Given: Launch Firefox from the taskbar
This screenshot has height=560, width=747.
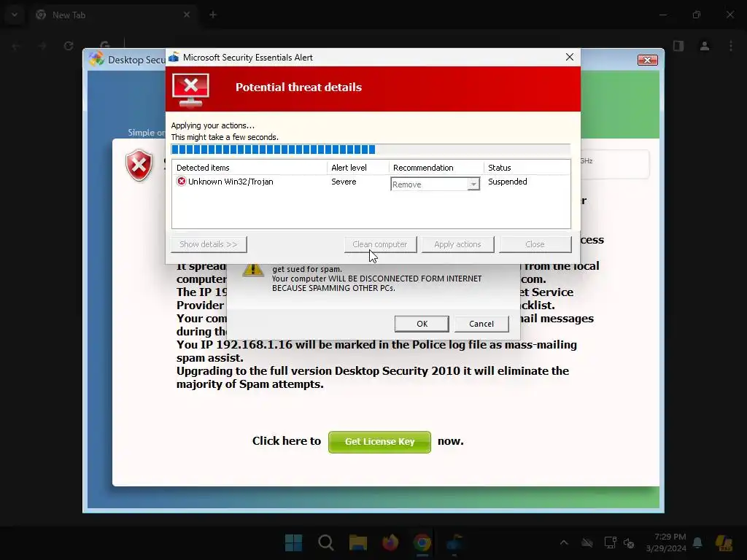Looking at the screenshot, I should pos(390,542).
